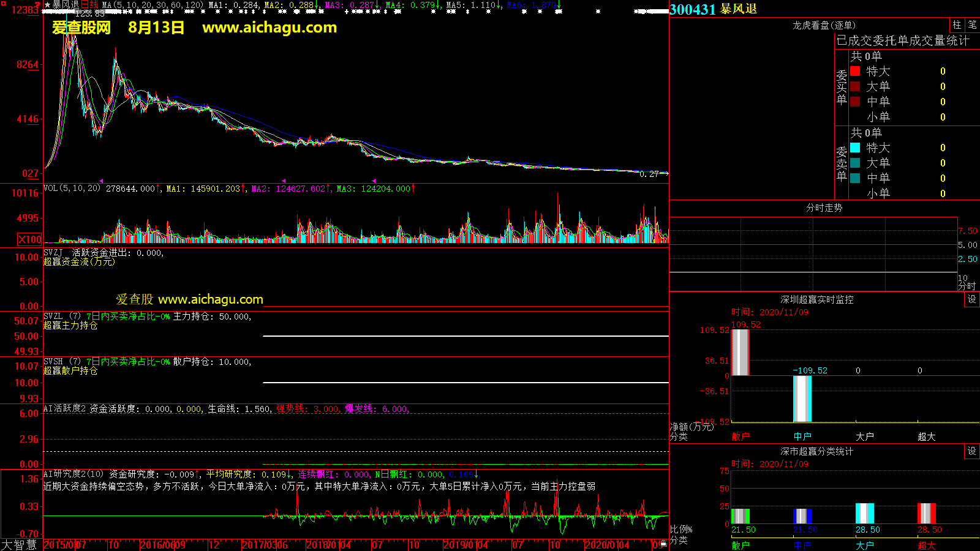Click the MA(5,10,20,30,60,120) indicator parameters
The image size is (980, 551).
coord(153,5)
